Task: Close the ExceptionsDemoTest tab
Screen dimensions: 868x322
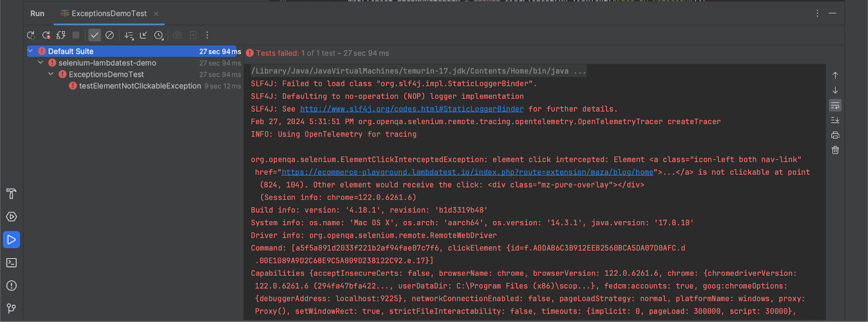Action: [x=156, y=14]
